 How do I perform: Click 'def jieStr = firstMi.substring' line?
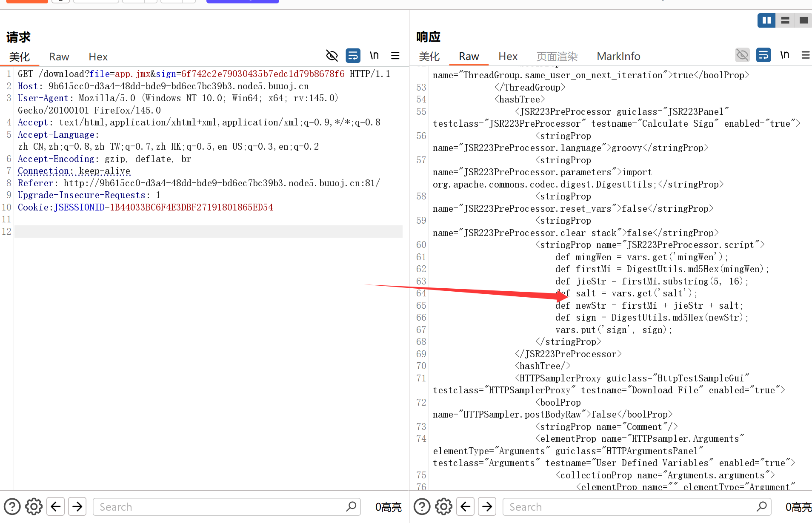coord(652,281)
